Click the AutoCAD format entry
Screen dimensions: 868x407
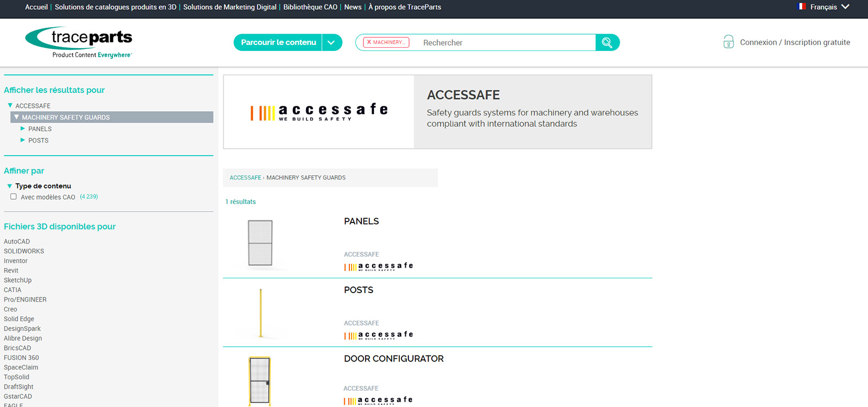[17, 241]
